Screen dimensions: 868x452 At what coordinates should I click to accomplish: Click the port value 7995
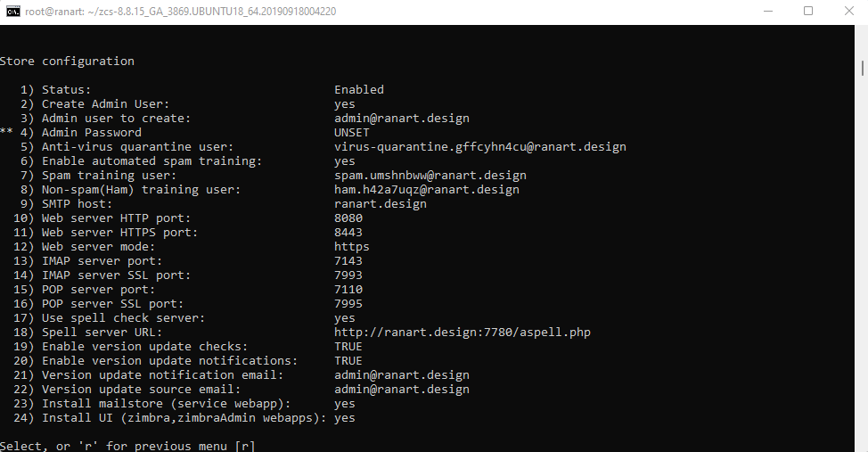coord(348,304)
